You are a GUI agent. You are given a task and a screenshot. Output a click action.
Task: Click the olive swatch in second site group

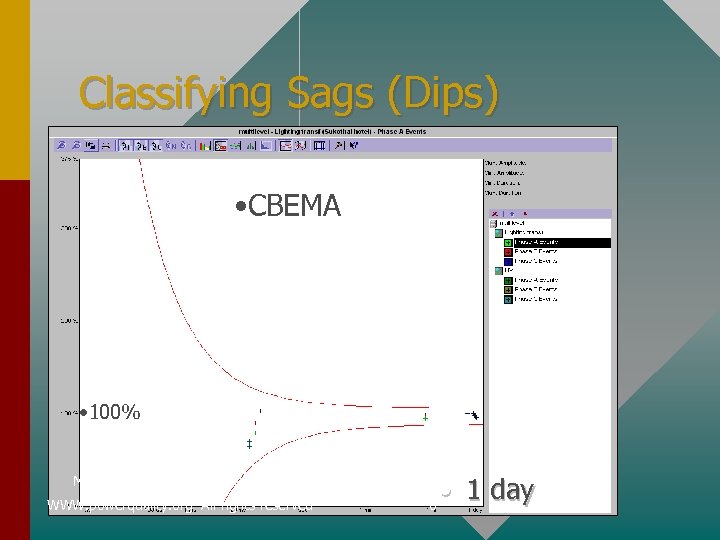[x=508, y=290]
